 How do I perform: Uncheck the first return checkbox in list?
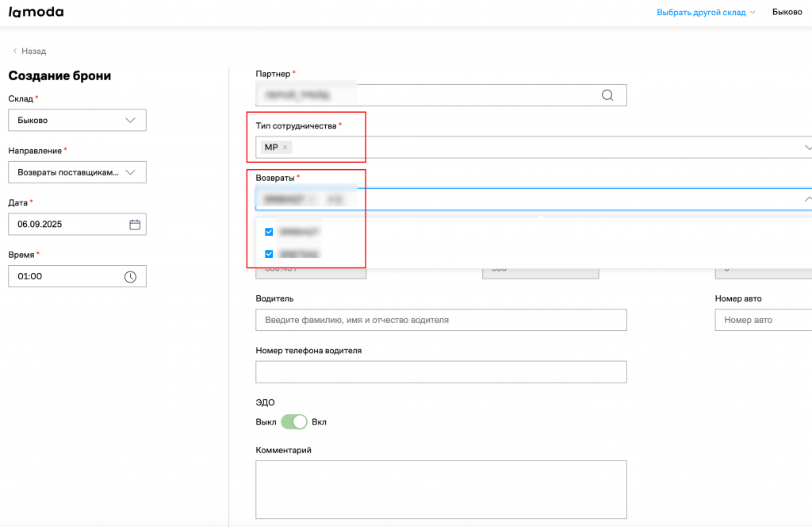tap(269, 232)
